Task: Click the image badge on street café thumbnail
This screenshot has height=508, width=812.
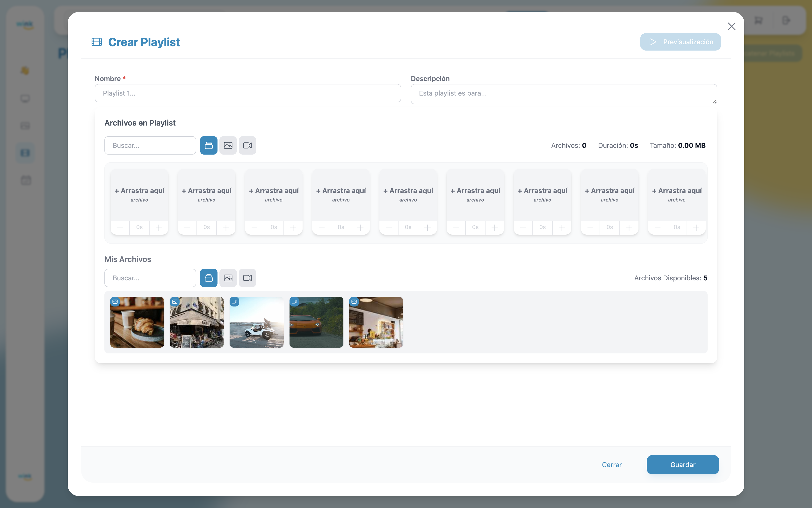Action: coord(175,302)
